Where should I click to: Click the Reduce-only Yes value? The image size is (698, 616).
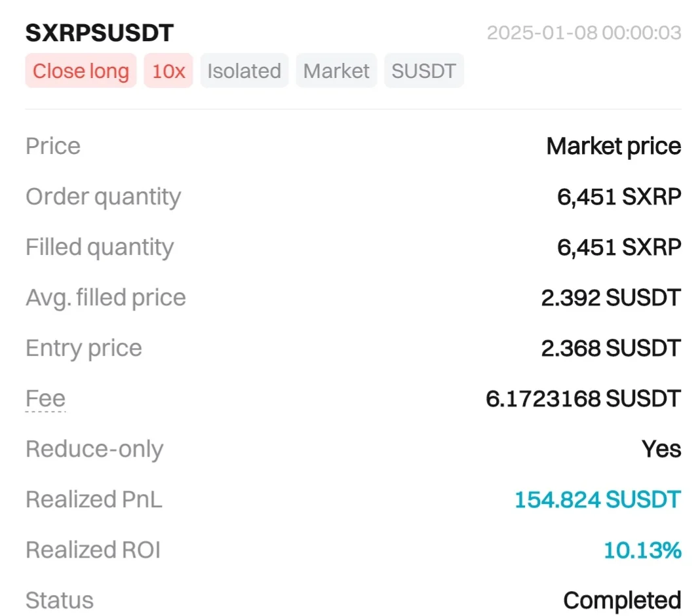(x=661, y=449)
